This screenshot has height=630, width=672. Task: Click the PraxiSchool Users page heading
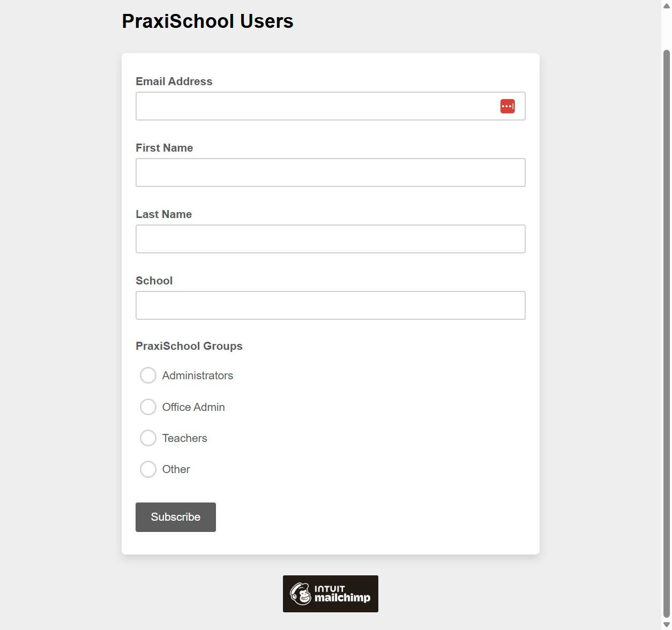coord(207,21)
